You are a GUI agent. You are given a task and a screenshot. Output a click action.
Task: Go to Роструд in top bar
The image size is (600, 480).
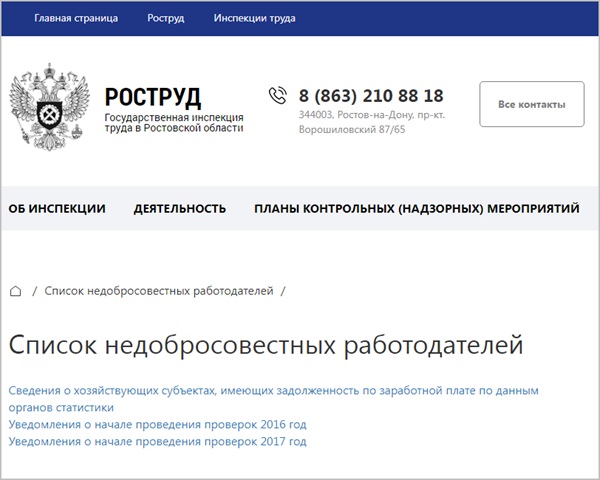[x=165, y=18]
